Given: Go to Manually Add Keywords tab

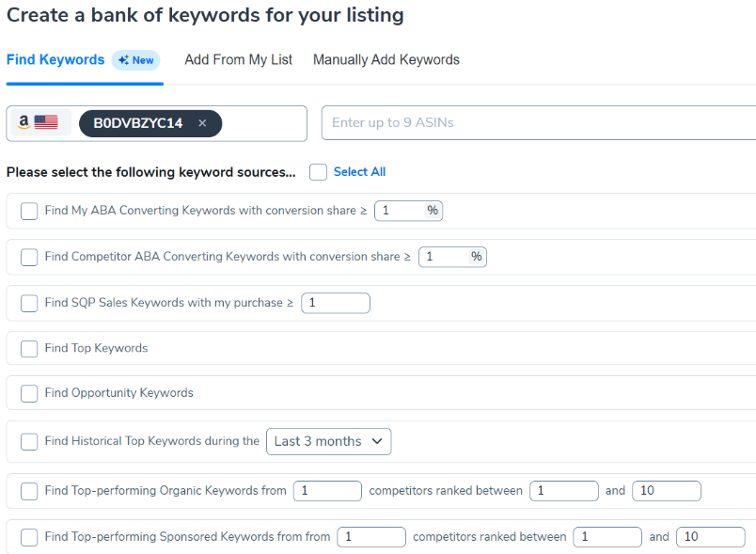Looking at the screenshot, I should 386,60.
